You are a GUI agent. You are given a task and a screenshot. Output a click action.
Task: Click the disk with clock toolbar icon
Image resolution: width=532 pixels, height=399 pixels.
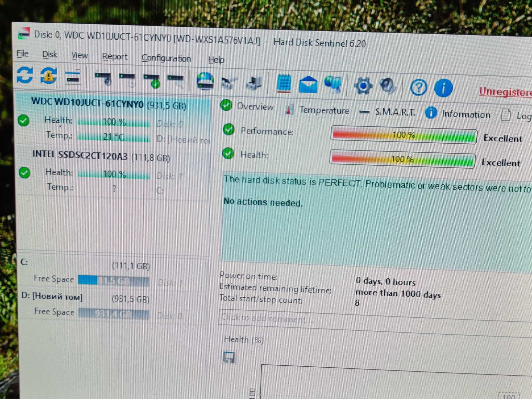(127, 80)
